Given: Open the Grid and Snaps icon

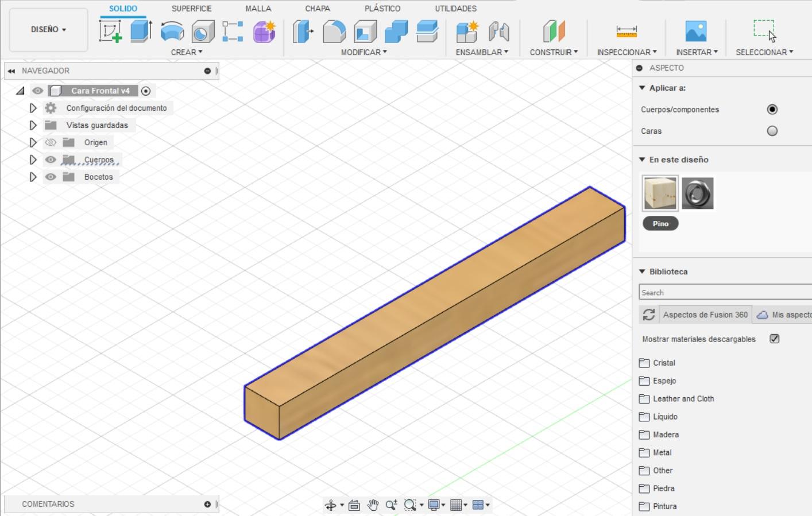Looking at the screenshot, I should tap(456, 505).
